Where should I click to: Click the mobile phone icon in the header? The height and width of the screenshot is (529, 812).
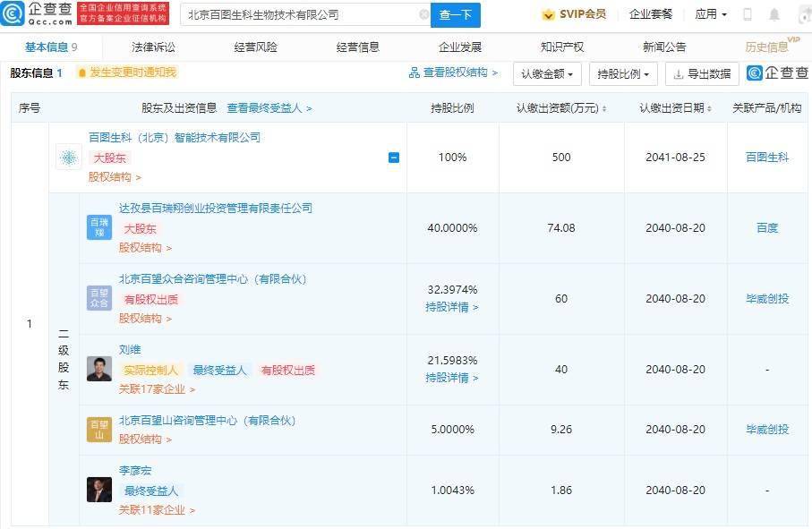748,14
